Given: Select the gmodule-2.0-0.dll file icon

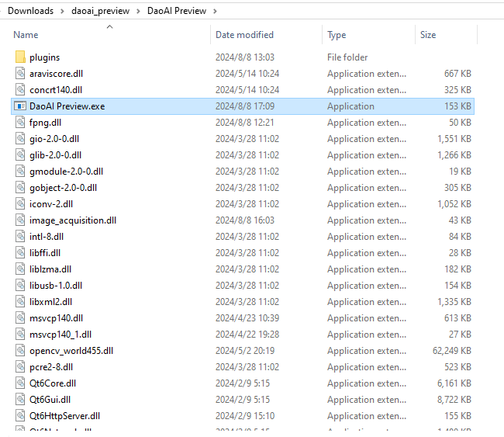Looking at the screenshot, I should pyautogui.click(x=20, y=172).
